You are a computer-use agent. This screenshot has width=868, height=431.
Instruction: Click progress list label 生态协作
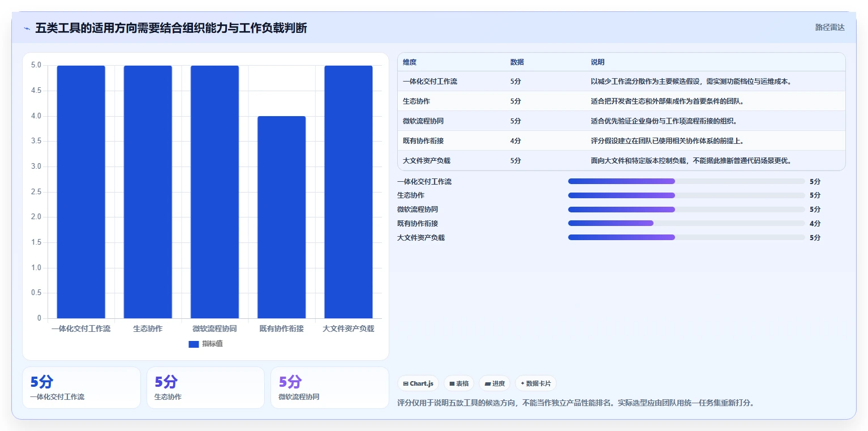pyautogui.click(x=411, y=195)
